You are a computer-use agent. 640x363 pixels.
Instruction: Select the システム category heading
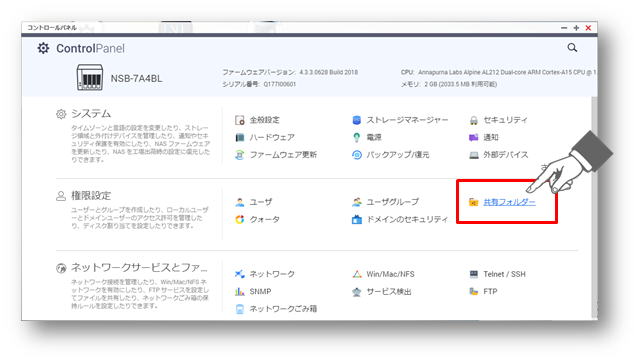point(91,114)
